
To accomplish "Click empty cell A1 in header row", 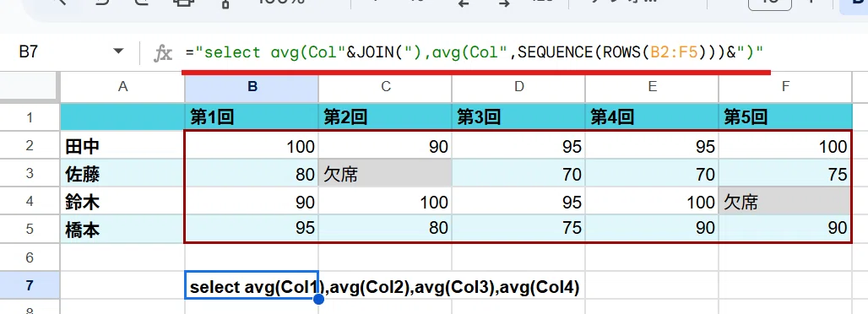I will (122, 116).
